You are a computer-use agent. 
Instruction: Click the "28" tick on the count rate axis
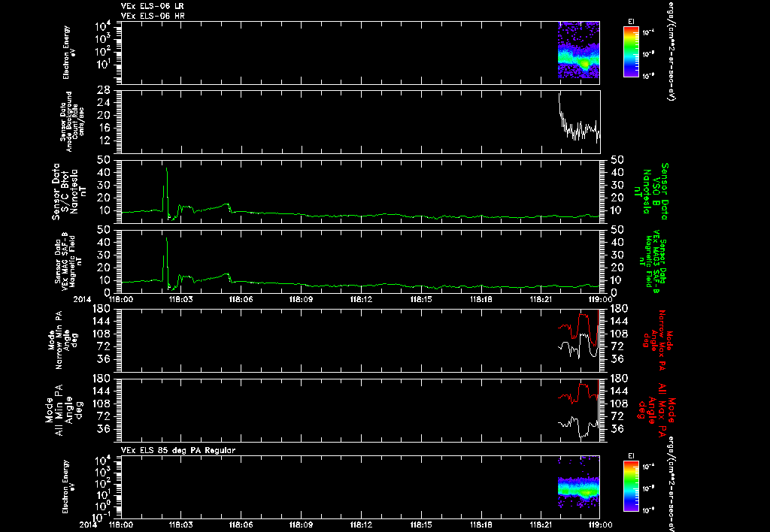tap(103, 91)
